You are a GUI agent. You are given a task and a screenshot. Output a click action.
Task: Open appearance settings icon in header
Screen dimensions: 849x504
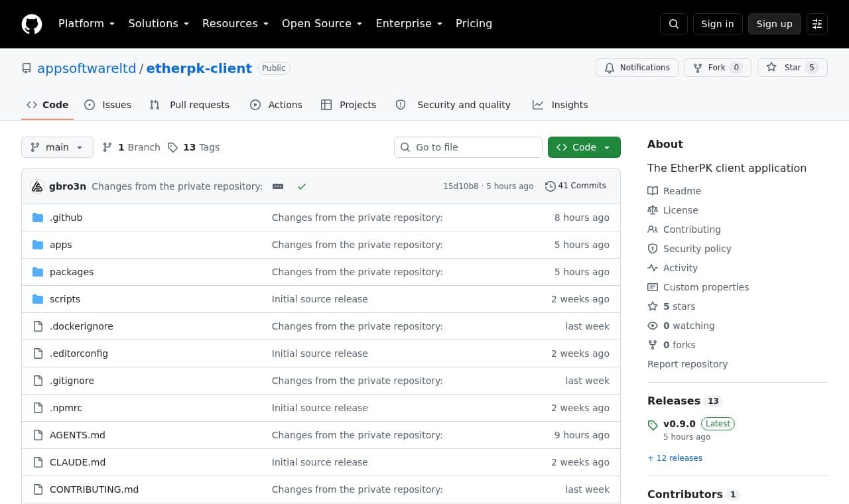pyautogui.click(x=817, y=24)
